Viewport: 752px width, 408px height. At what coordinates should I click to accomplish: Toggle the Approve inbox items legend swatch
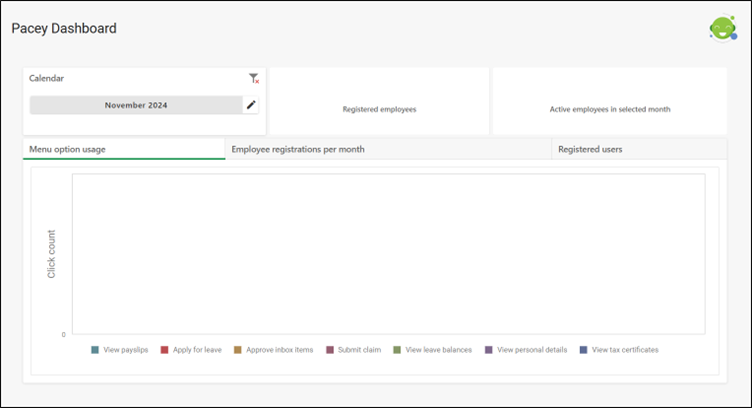coord(238,350)
